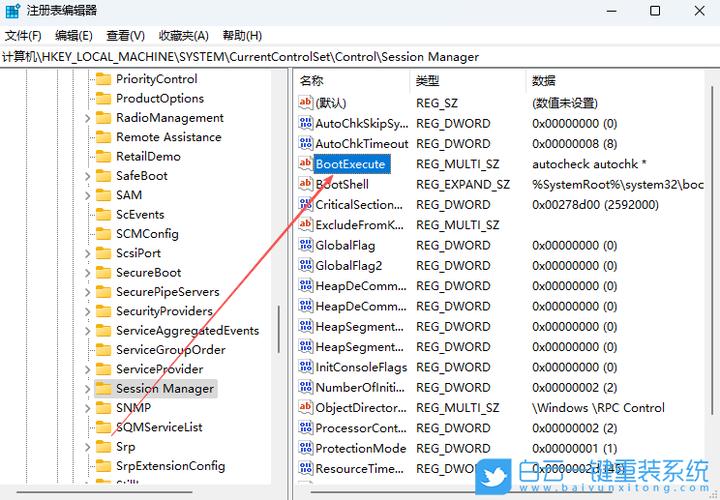Select the ProtectionMode value name

(x=360, y=449)
